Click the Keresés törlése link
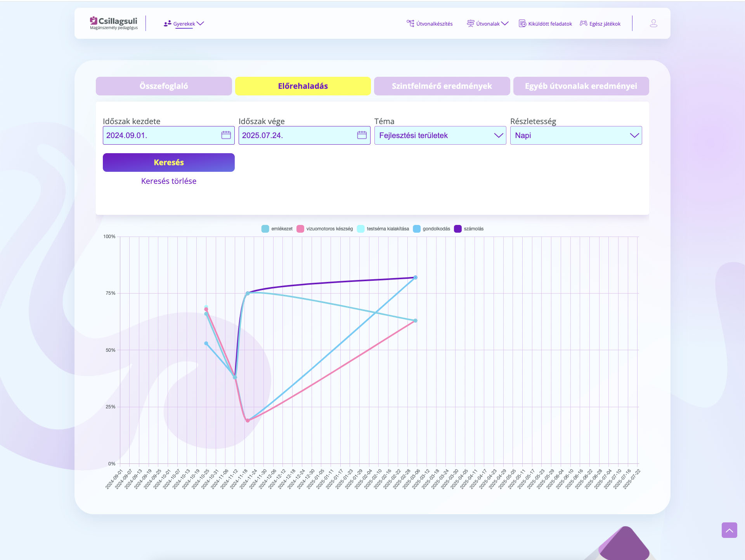The height and width of the screenshot is (560, 745). point(168,181)
